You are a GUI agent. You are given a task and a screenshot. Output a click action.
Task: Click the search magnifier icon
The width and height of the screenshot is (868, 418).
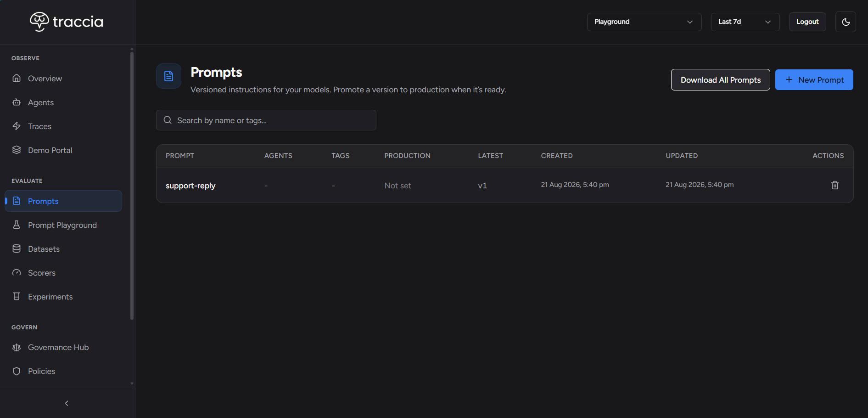pyautogui.click(x=168, y=120)
